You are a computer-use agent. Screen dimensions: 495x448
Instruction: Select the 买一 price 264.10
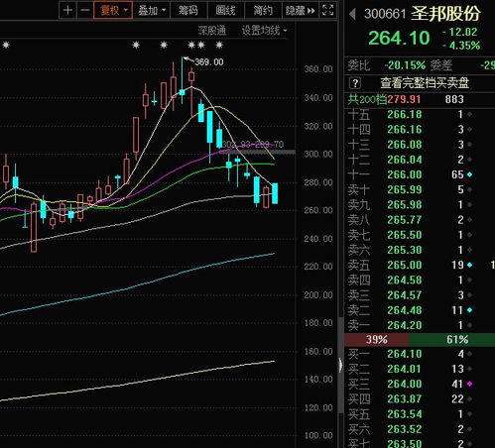pos(405,354)
